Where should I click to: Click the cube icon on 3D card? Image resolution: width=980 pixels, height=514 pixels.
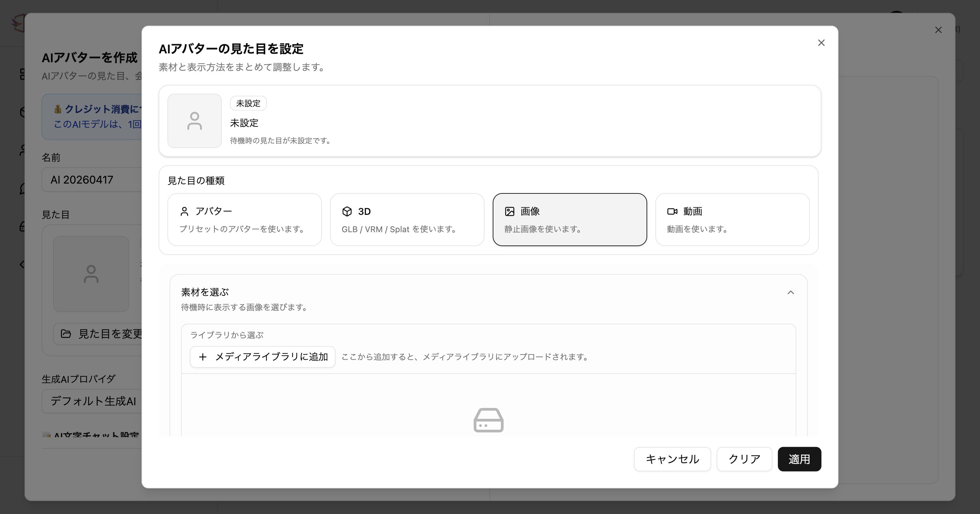click(347, 211)
